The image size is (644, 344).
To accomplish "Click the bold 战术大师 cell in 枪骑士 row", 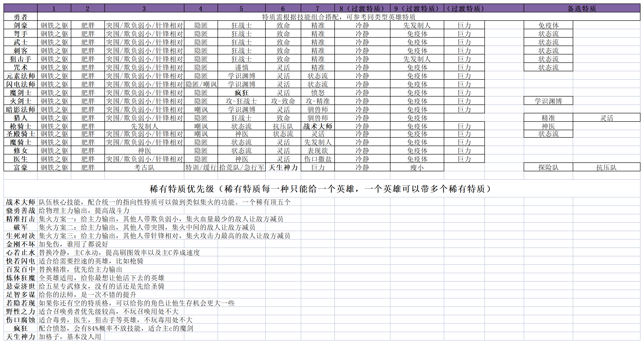I will coord(318,126).
